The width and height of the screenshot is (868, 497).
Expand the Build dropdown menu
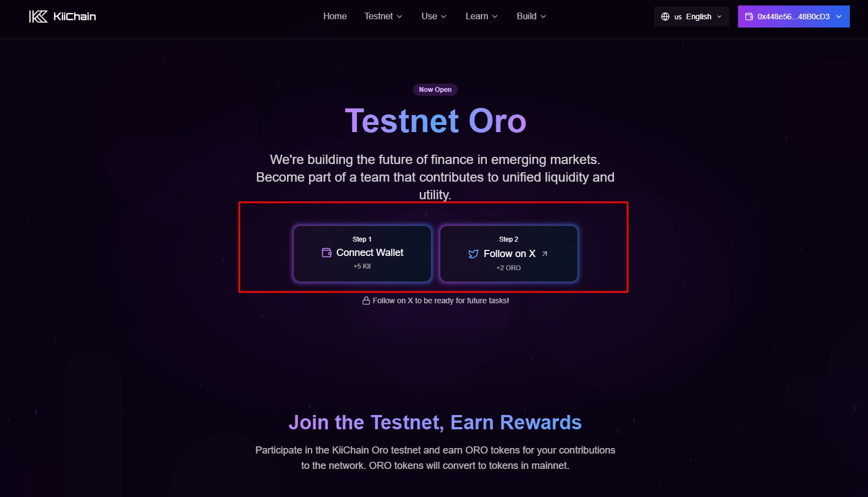pyautogui.click(x=531, y=17)
